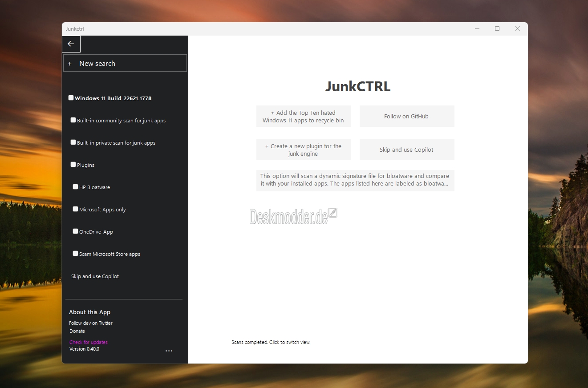Check the HP Bloatware plugin
Image resolution: width=588 pixels, height=388 pixels.
(x=75, y=187)
